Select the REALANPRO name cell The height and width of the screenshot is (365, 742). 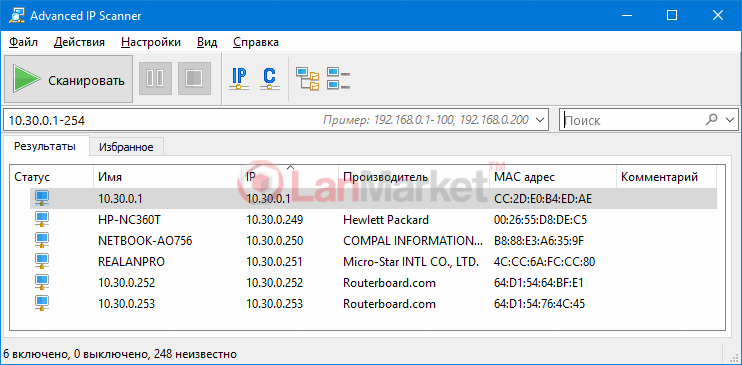(132, 262)
